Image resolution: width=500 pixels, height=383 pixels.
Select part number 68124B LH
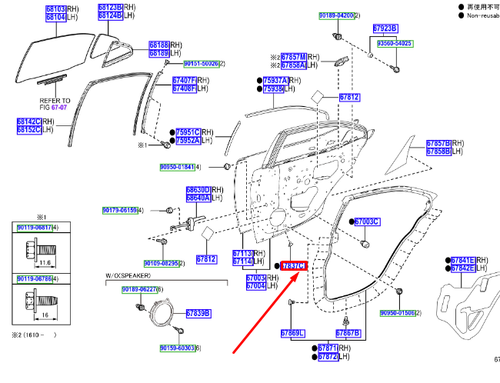pos(110,16)
